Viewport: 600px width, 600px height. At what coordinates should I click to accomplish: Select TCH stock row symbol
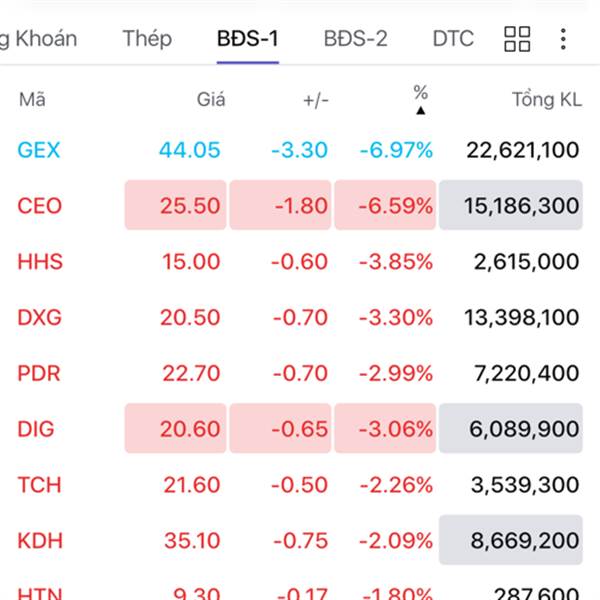(x=39, y=485)
